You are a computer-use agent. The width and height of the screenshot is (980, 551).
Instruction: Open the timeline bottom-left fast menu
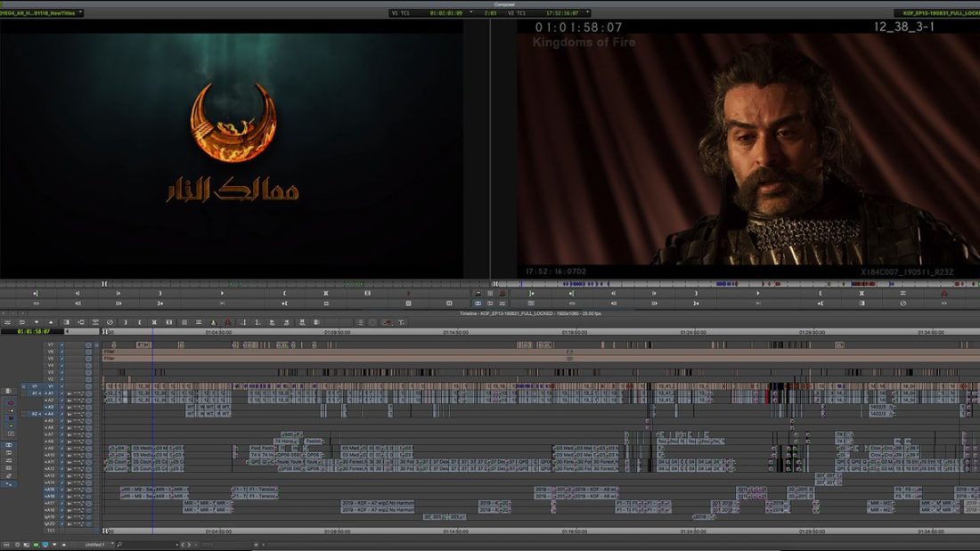[7, 545]
